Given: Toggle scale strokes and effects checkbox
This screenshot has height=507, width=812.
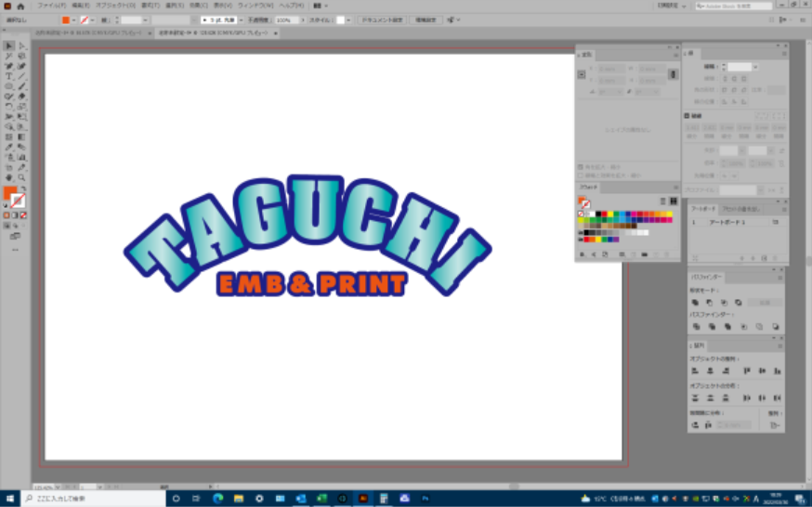Looking at the screenshot, I should point(581,175).
